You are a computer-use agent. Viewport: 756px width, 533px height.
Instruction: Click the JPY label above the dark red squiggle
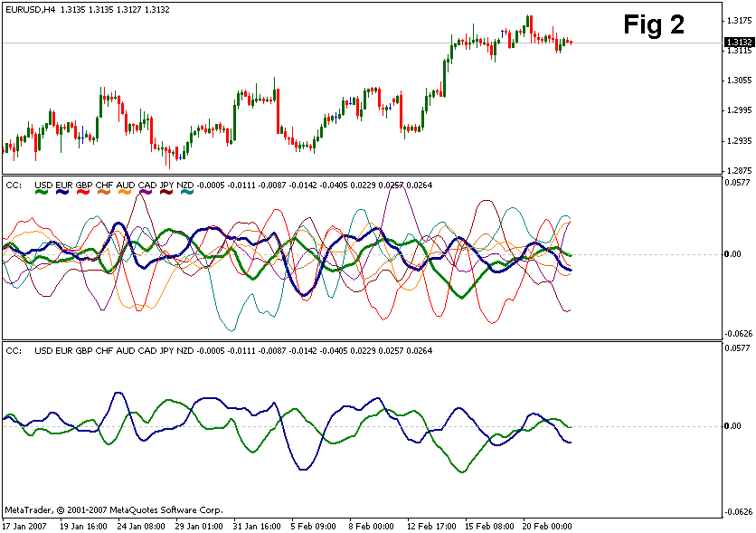coord(166,186)
